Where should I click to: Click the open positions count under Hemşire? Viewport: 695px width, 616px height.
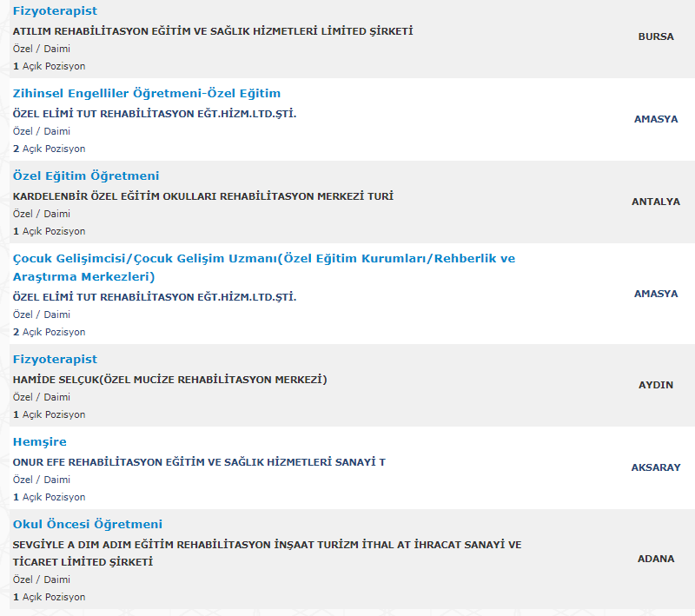click(x=49, y=497)
